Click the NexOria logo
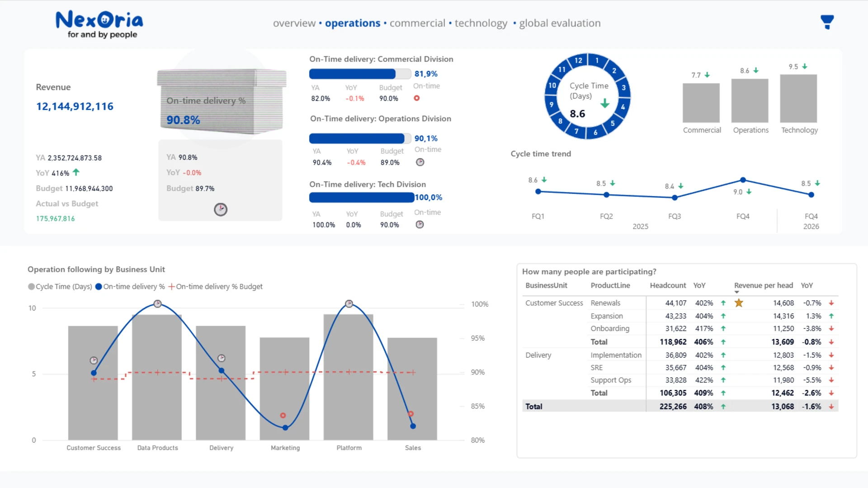 coord(99,24)
